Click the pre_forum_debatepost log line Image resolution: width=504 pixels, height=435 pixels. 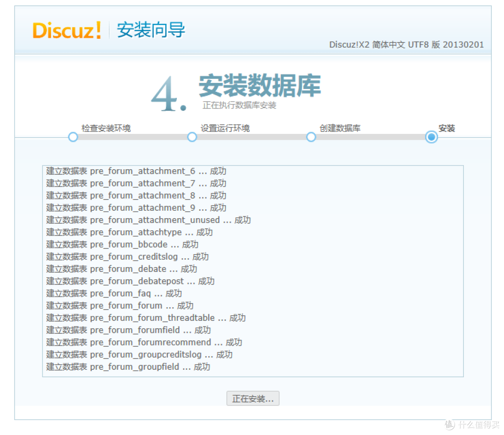coord(130,281)
